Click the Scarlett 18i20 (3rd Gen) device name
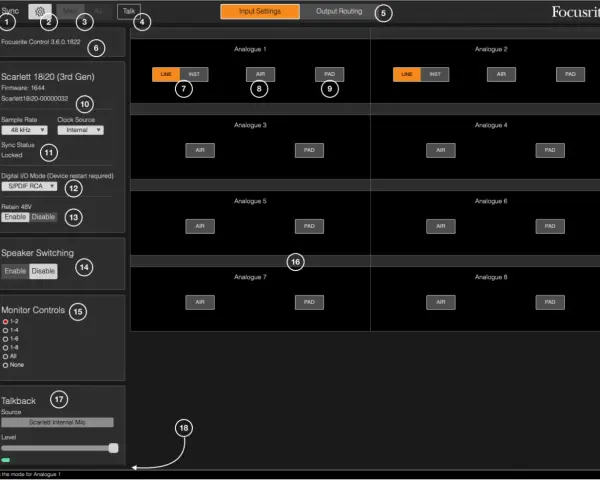This screenshot has width=600, height=480. [x=48, y=77]
